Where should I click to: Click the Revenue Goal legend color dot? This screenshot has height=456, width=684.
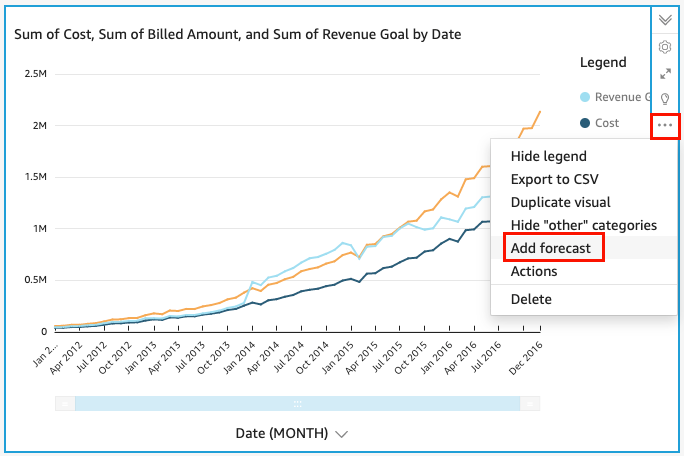click(585, 97)
